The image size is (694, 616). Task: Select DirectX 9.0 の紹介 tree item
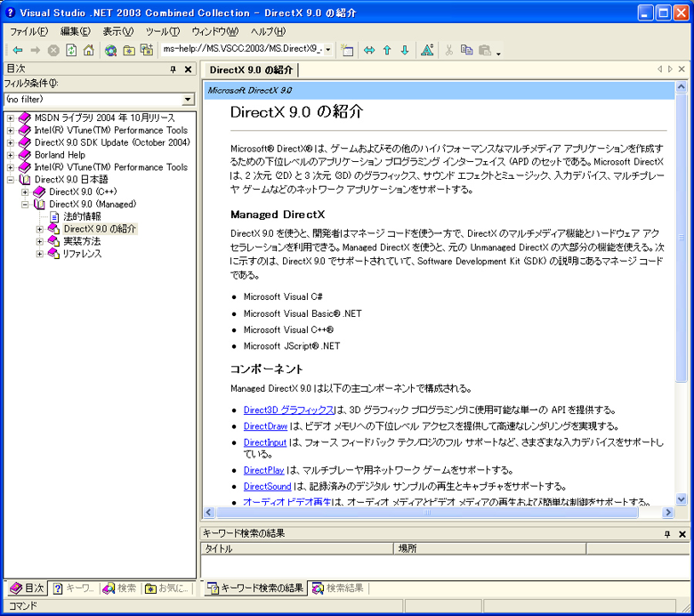click(100, 229)
